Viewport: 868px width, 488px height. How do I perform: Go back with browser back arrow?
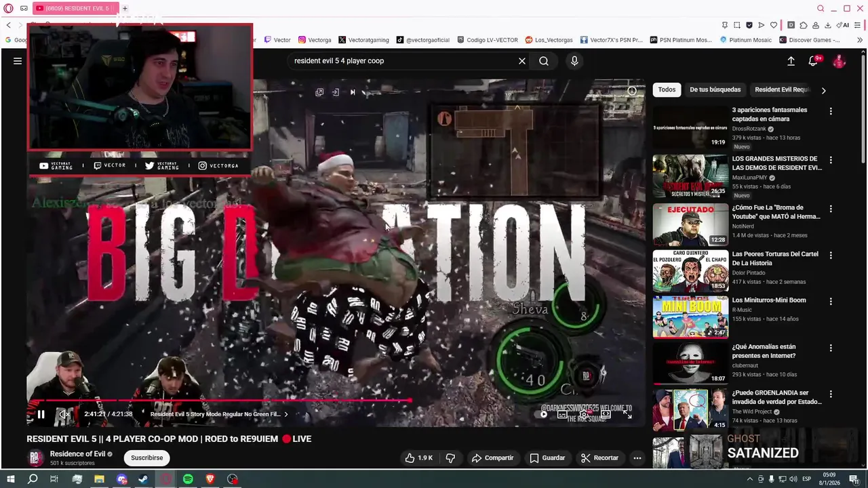(x=8, y=25)
